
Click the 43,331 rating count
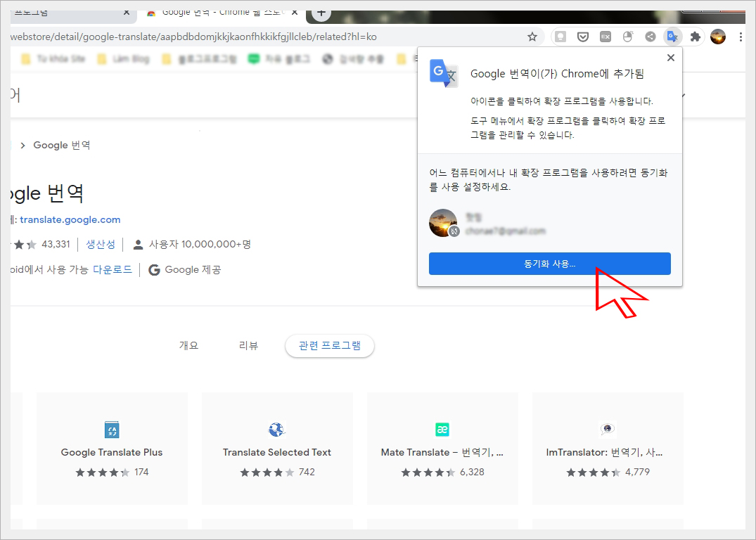56,245
